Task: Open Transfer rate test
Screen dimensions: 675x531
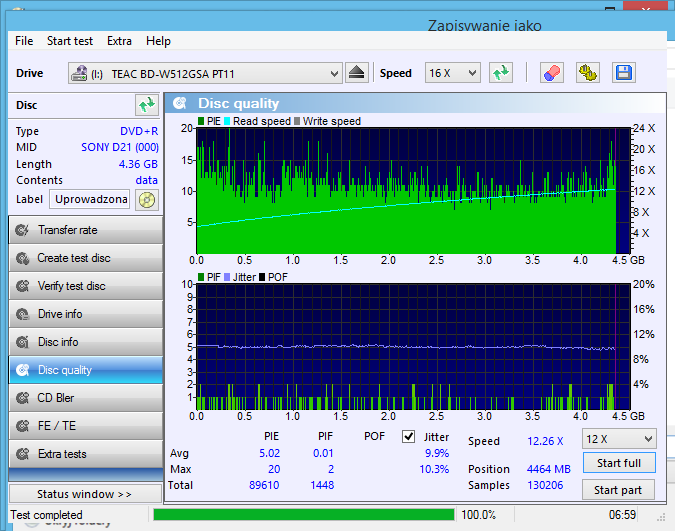Action: [86, 230]
